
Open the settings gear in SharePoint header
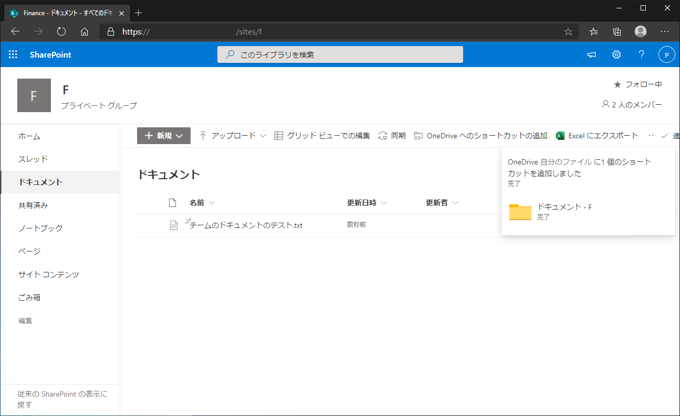pos(616,55)
